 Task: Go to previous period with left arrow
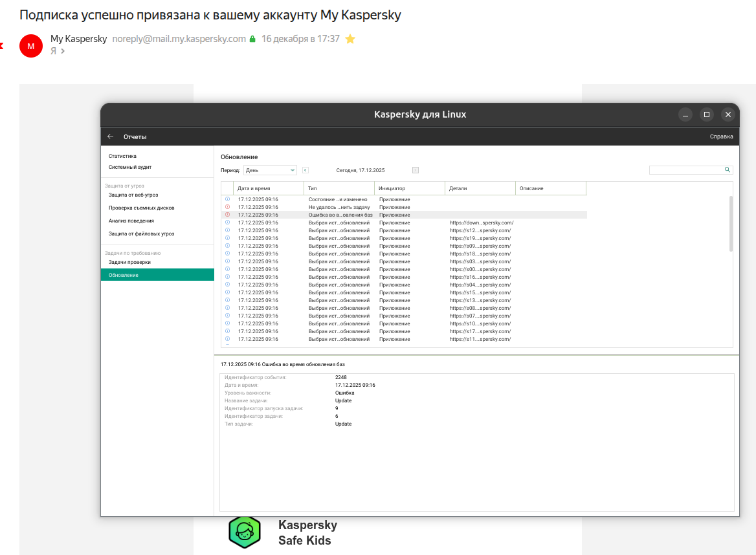[306, 170]
